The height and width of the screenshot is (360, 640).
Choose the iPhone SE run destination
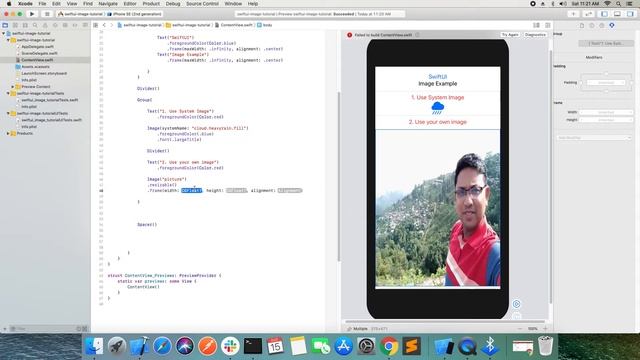135,14
